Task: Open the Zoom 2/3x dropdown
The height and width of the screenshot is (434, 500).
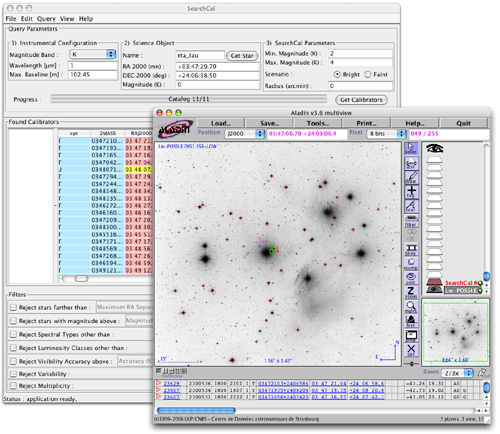Action: click(458, 373)
